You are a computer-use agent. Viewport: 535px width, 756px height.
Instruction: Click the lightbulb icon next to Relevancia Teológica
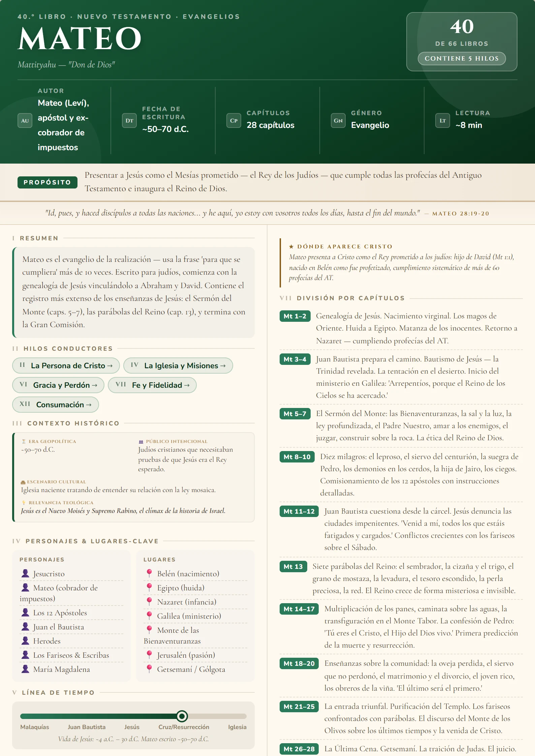pyautogui.click(x=24, y=503)
